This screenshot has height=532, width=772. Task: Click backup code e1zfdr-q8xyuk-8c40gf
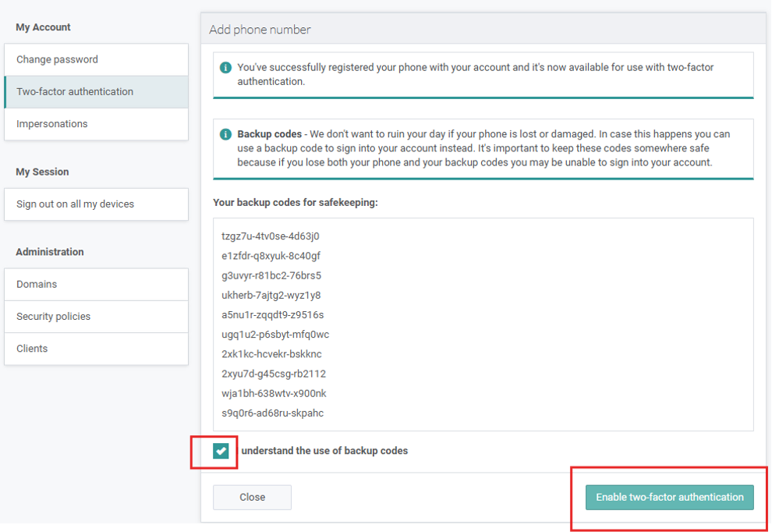tap(271, 256)
